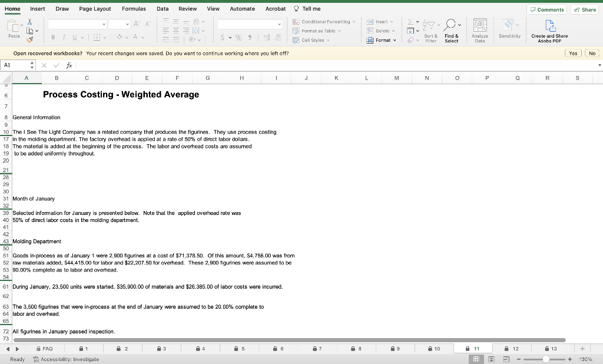Click the Fill Color bucket icon
The image size is (603, 364).
[120, 37]
